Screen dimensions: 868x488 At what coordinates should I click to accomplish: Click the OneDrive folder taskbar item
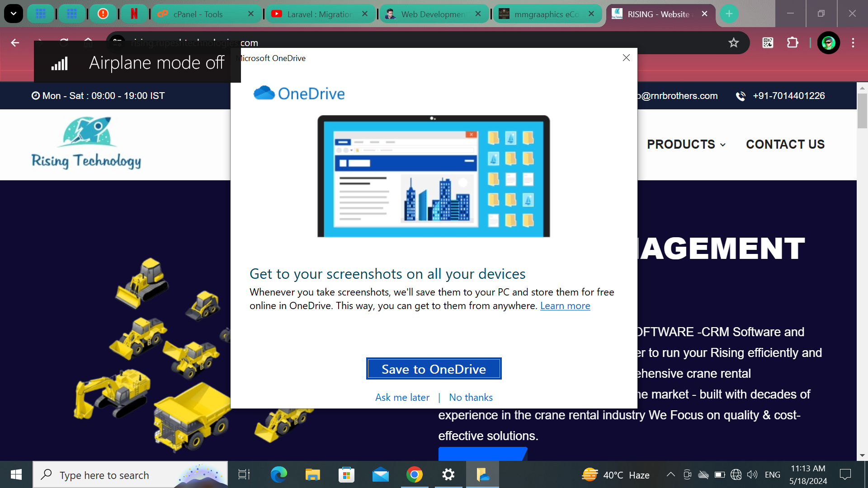(482, 474)
